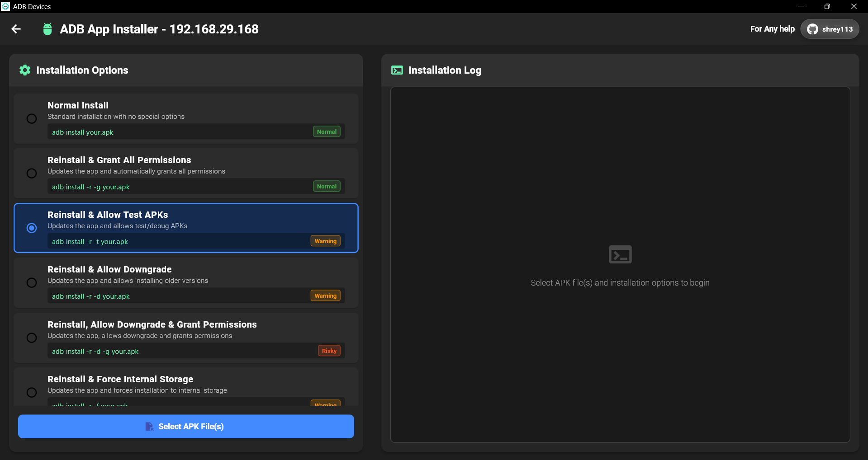Click the Warning badge on -r -t command

[x=325, y=241]
